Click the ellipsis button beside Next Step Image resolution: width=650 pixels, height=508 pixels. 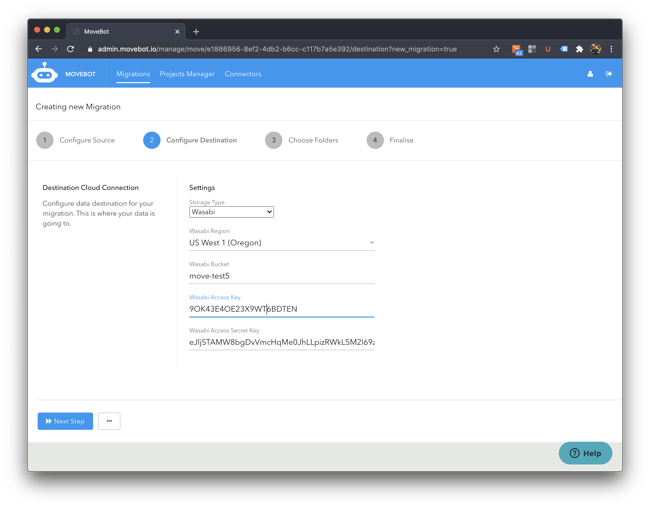[109, 421]
